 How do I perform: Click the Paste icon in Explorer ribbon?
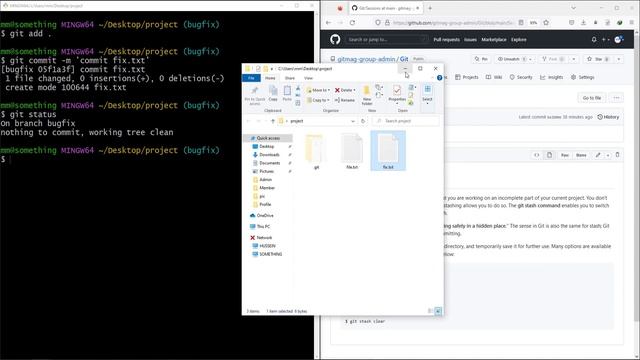point(287,93)
